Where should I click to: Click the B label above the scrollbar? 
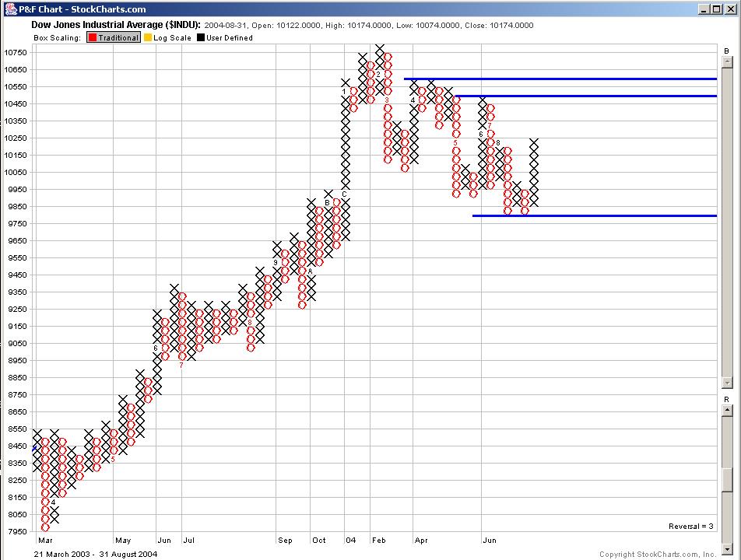pos(726,51)
